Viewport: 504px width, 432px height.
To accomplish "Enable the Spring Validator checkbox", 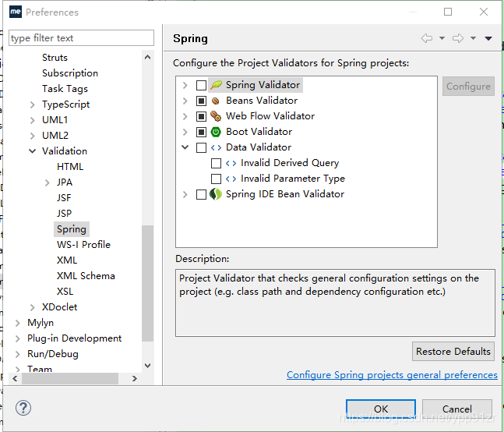I will pos(201,85).
